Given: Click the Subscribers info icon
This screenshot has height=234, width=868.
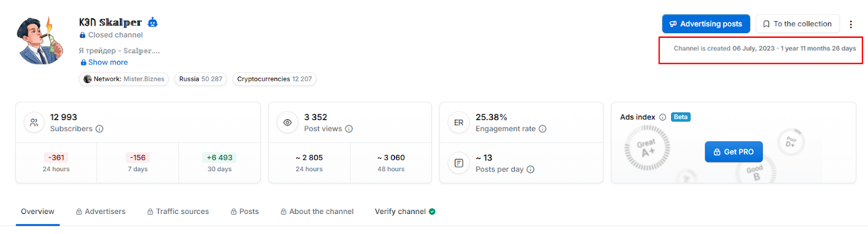Looking at the screenshot, I should coord(99,129).
